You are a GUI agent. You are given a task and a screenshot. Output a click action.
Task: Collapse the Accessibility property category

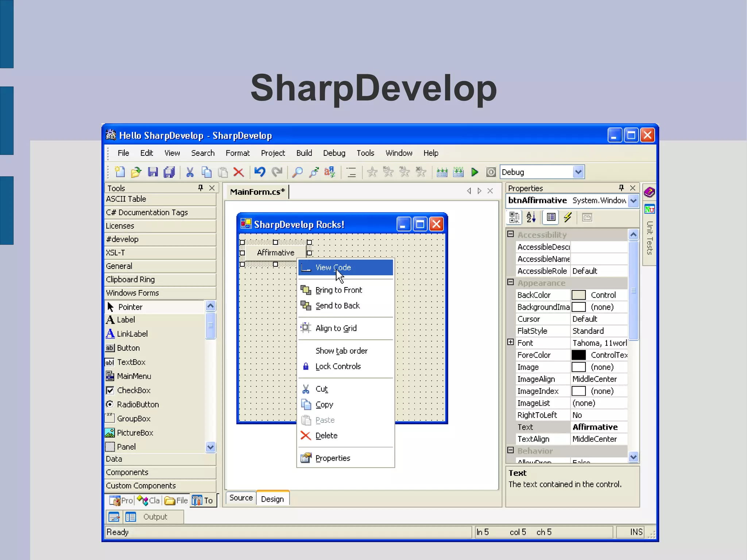[511, 234]
